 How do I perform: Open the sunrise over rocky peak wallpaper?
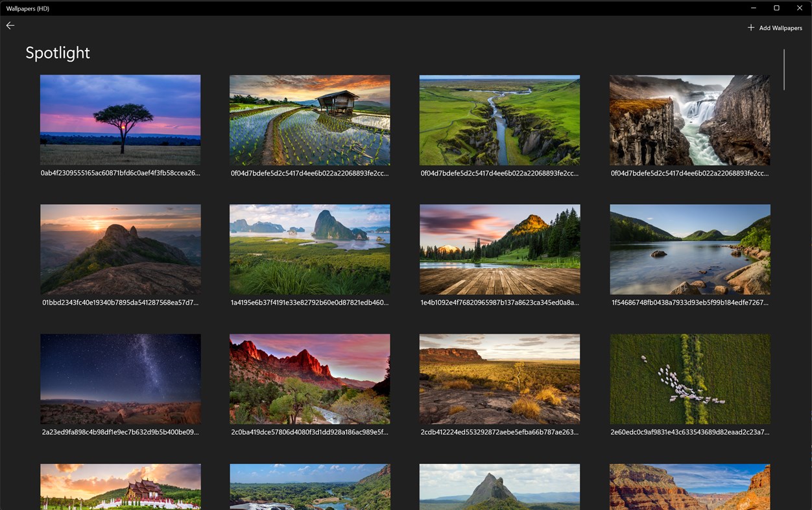tap(120, 249)
